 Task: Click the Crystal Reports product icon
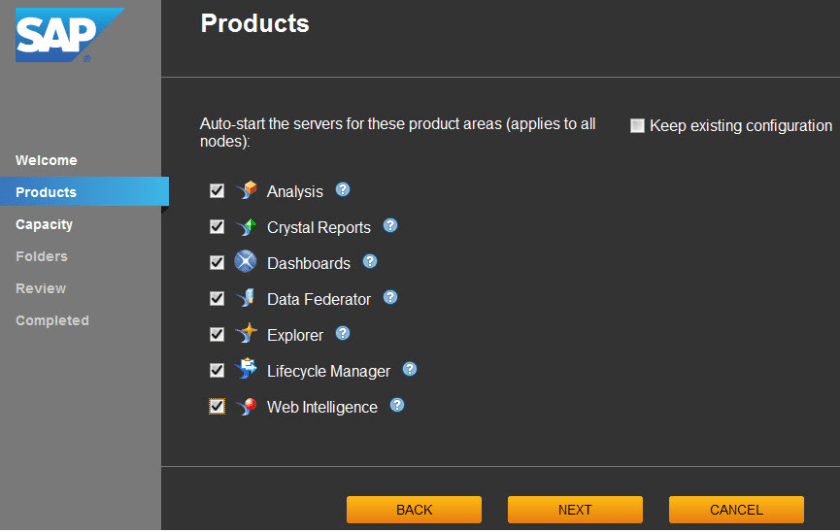coord(246,227)
